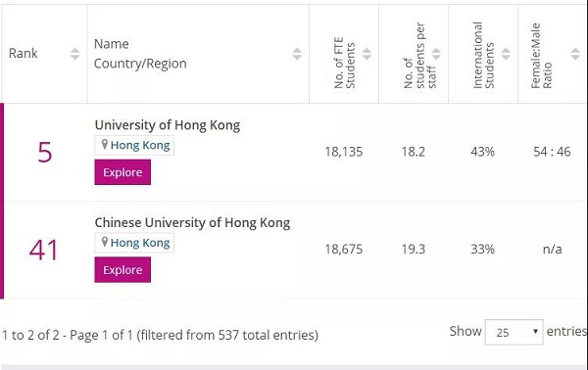Viewport: 588px width, 370px height.
Task: Sort table by Rank column arrows
Action: pyautogui.click(x=75, y=54)
